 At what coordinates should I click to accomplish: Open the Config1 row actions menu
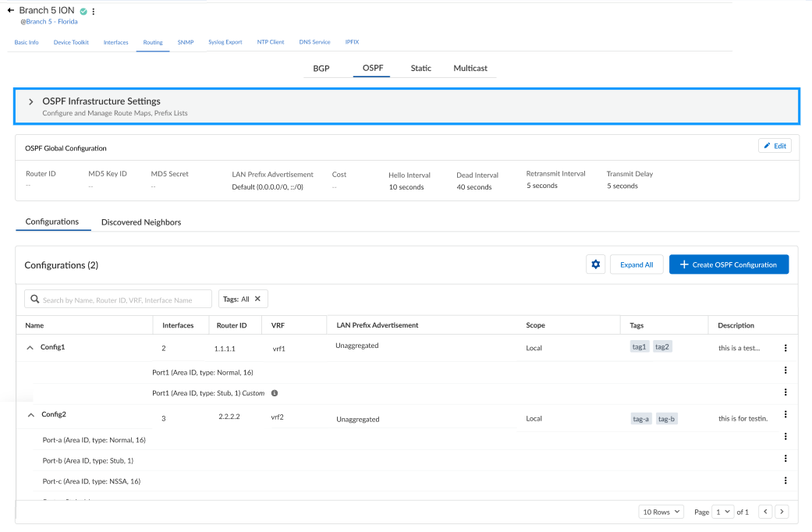(785, 348)
